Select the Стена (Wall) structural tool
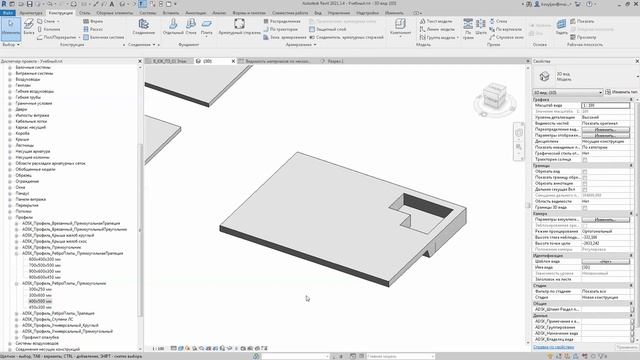Screen dimensions: 640x360 coord(48,21)
